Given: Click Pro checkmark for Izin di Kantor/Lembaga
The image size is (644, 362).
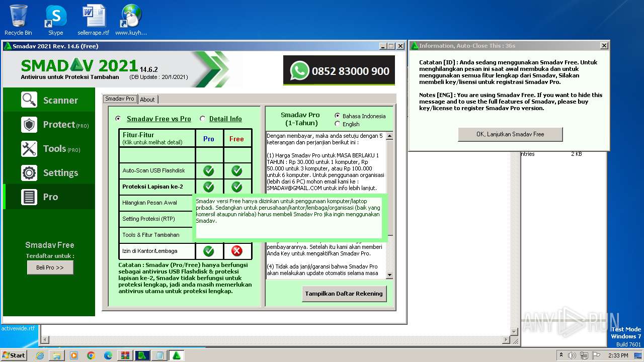Looking at the screenshot, I should click(209, 251).
